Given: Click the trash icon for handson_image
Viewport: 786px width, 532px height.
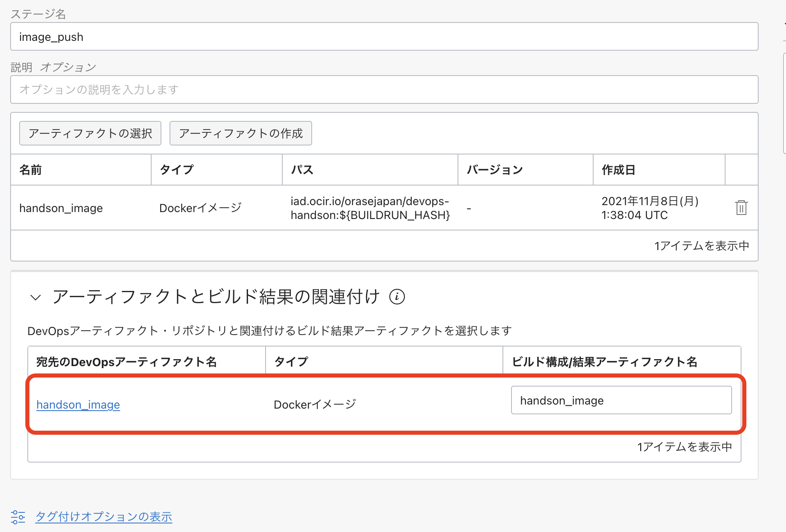Looking at the screenshot, I should coord(741,208).
